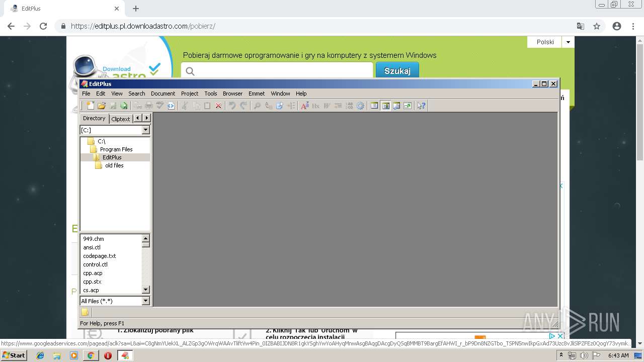
Task: Click the Chrome address bar URL
Action: [x=143, y=26]
